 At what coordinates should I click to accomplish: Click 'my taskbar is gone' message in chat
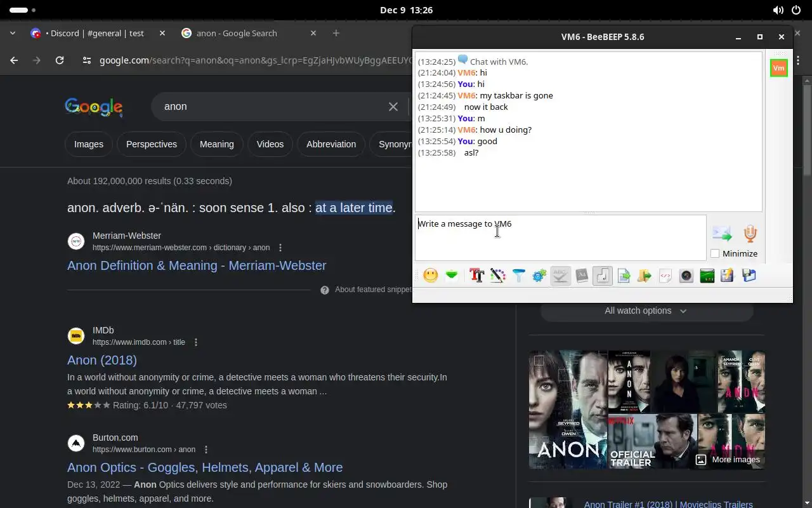[516, 95]
